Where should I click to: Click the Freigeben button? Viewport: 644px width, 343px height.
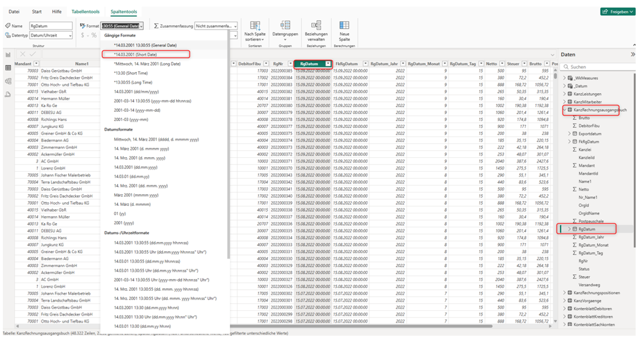pyautogui.click(x=617, y=12)
